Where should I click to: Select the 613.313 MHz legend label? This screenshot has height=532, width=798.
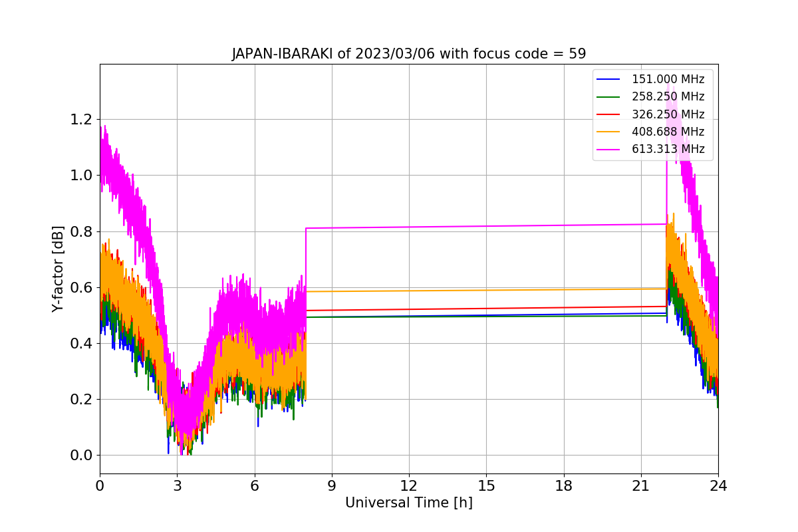(x=668, y=149)
